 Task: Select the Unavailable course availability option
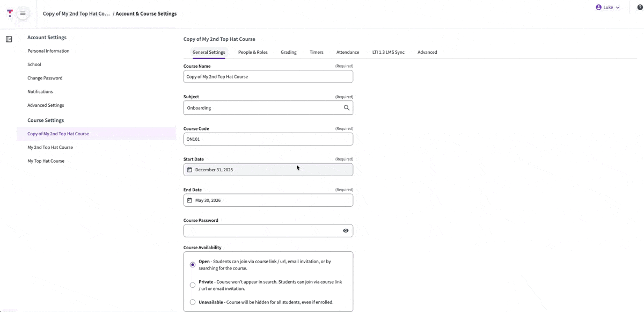(x=192, y=302)
